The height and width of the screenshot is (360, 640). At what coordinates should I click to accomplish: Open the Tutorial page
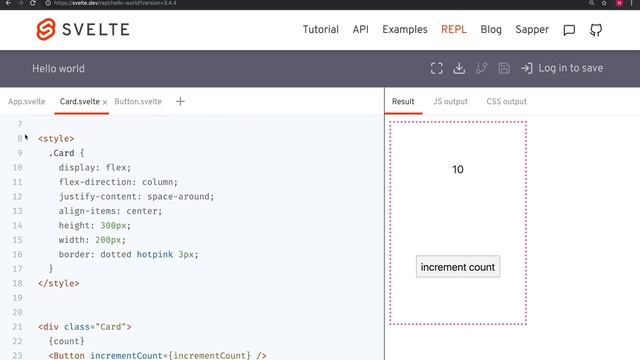tap(320, 29)
